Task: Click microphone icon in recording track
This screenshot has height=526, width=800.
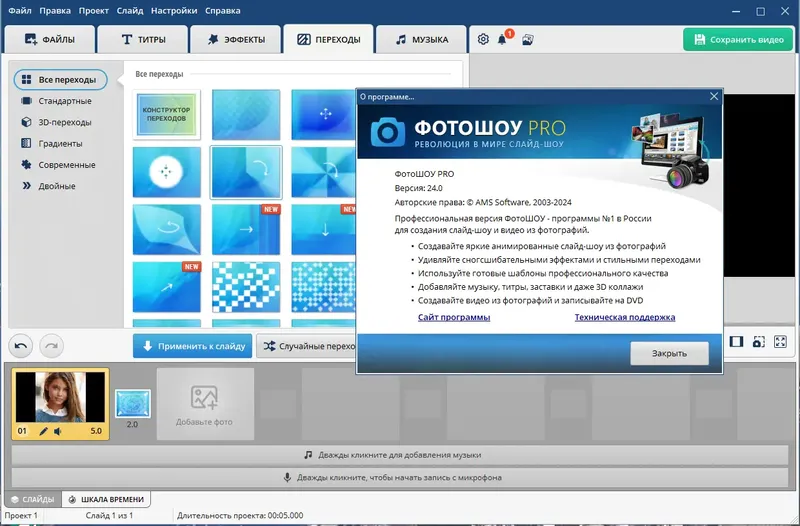Action: (287, 478)
